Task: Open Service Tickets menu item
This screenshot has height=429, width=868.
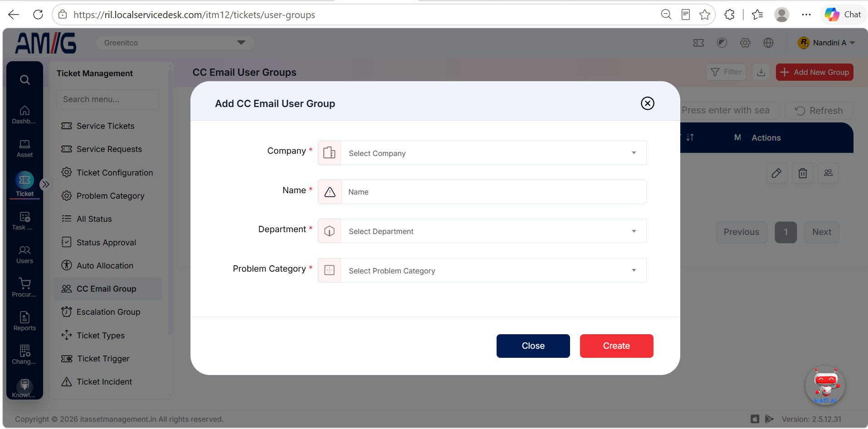Action: 107,126
